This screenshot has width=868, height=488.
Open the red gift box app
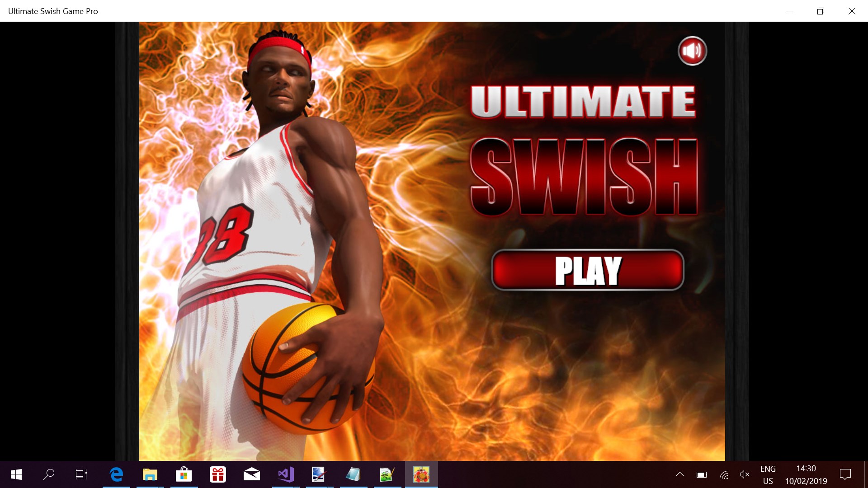point(218,474)
